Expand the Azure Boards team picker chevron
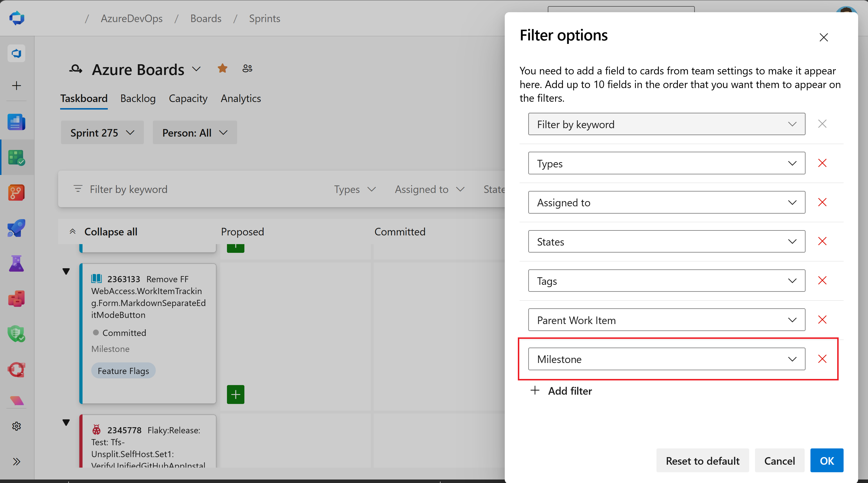 (x=196, y=69)
